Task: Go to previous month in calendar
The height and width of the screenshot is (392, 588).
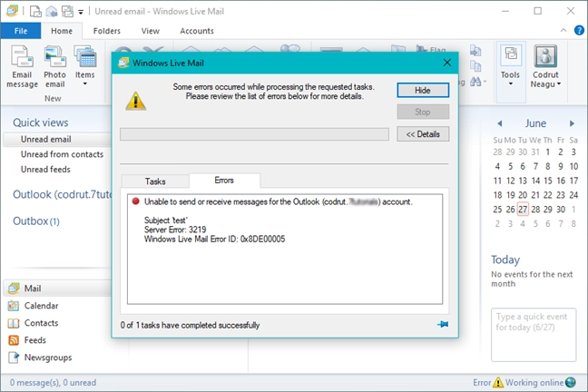Action: pos(499,123)
